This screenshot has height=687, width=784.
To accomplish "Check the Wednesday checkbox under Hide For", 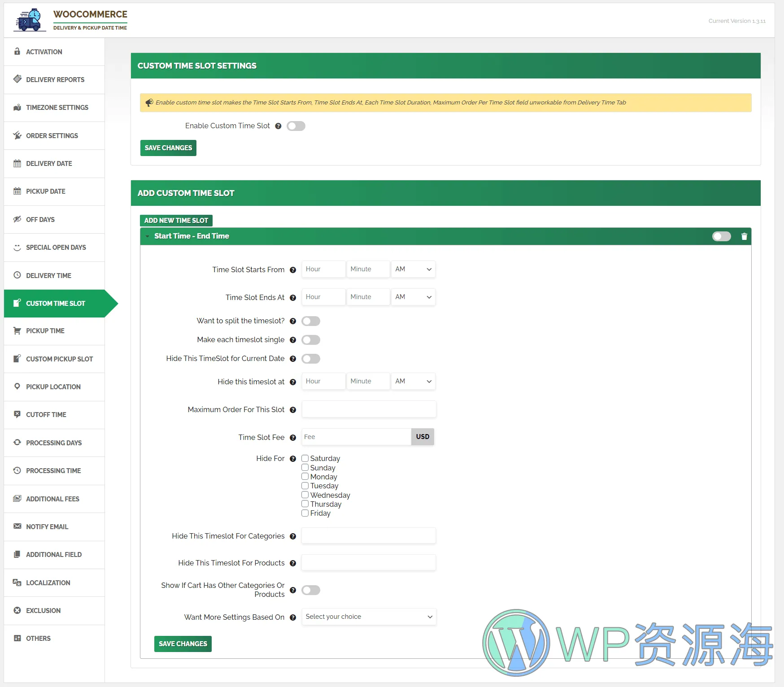I will 305,495.
